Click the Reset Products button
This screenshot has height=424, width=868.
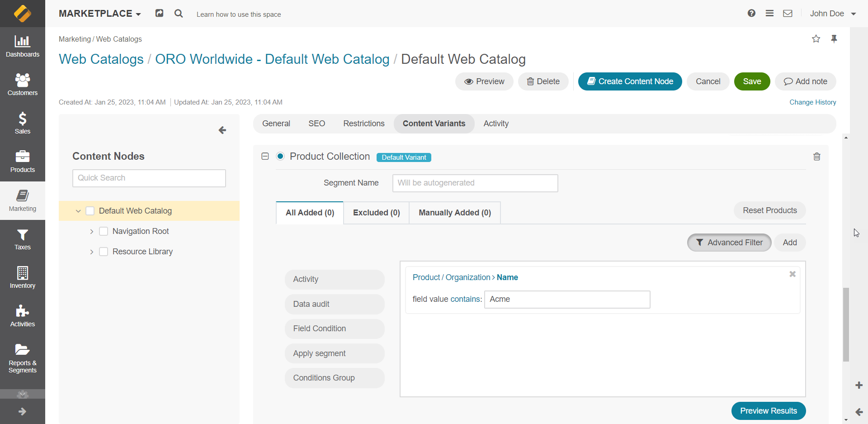(x=770, y=210)
